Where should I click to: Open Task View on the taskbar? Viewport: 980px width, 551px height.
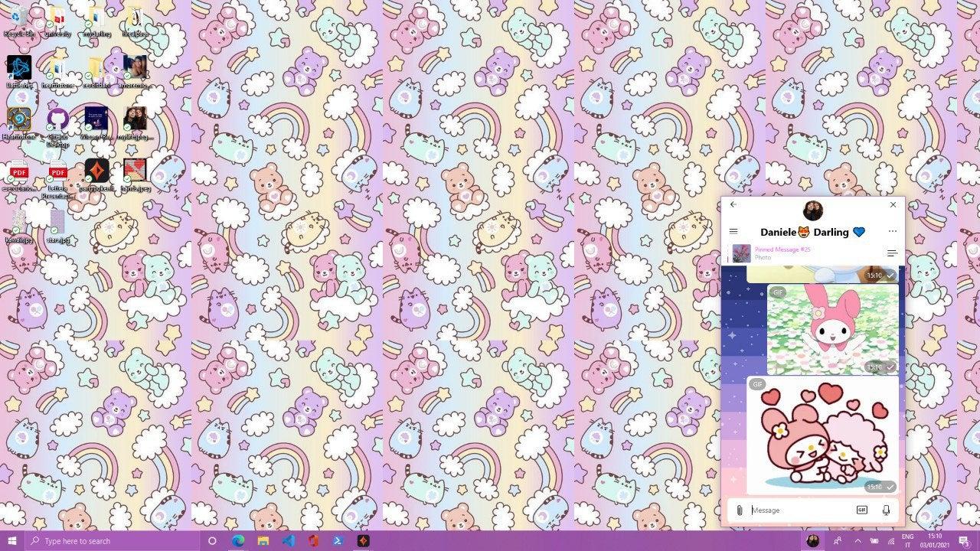pyautogui.click(x=211, y=541)
